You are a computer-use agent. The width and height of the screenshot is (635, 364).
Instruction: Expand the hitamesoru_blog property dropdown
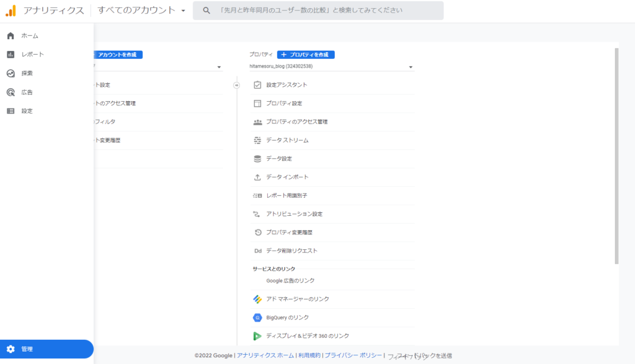pos(411,67)
